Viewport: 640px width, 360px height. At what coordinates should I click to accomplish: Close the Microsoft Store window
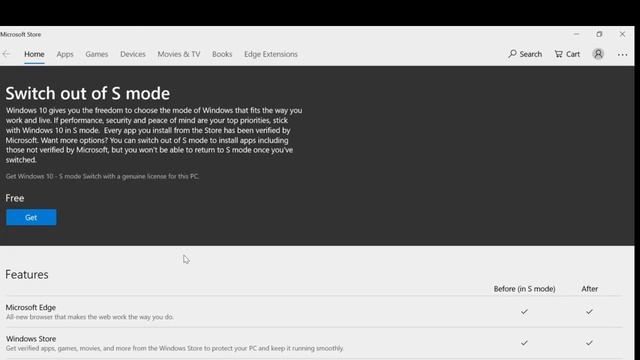(622, 34)
